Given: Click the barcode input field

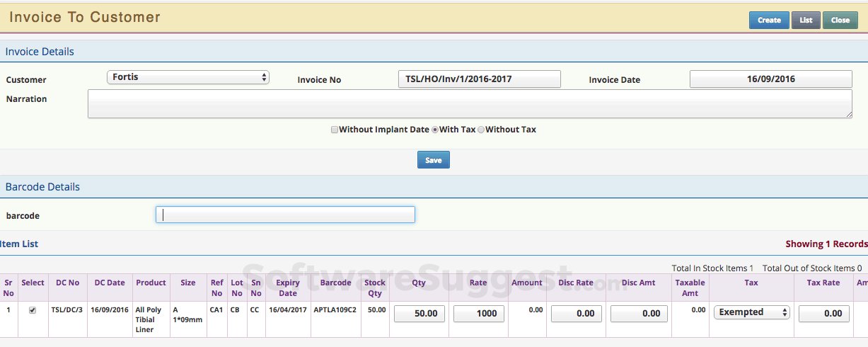Looking at the screenshot, I should (285, 215).
